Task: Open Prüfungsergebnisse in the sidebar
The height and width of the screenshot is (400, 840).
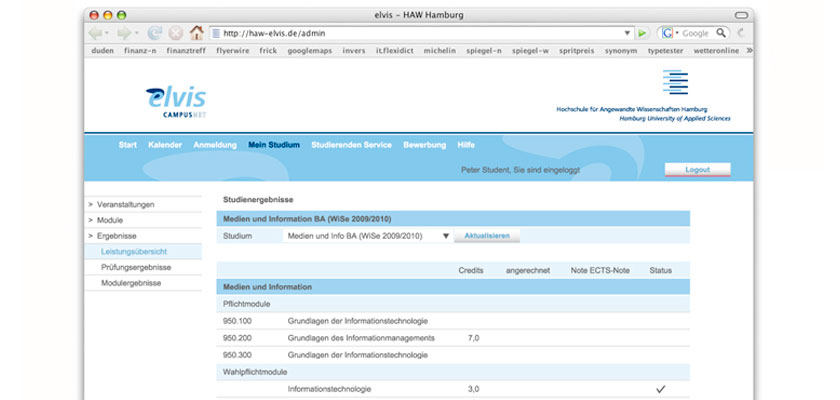Action: (x=136, y=268)
